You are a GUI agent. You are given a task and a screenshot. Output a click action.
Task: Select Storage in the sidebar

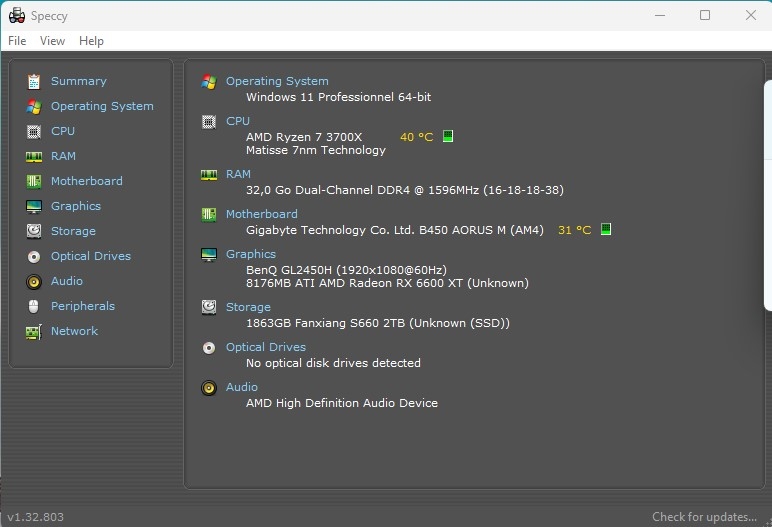pyautogui.click(x=73, y=231)
